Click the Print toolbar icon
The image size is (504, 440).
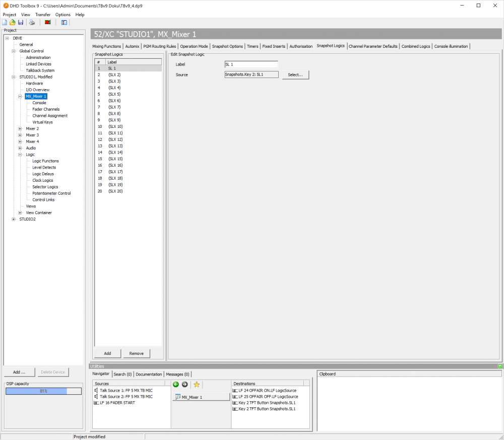click(x=32, y=22)
